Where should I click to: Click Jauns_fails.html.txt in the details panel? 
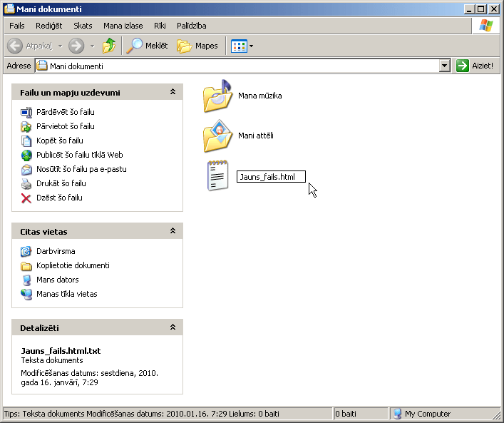[61, 351]
